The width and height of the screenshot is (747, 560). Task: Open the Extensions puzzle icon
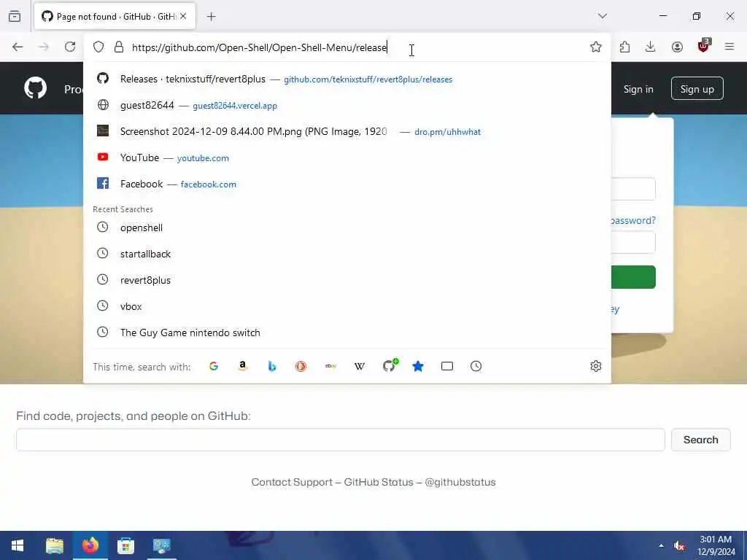(x=624, y=47)
